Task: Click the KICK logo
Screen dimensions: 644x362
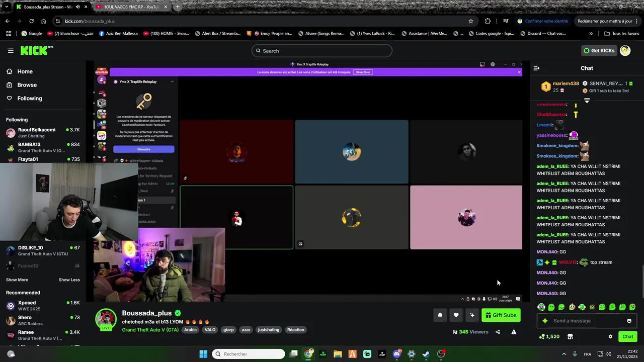Action: click(x=36, y=50)
